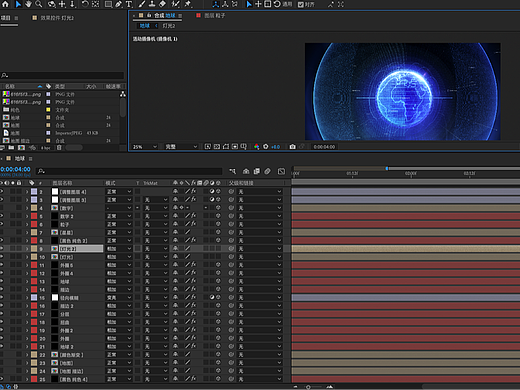Screen dimensions: 520x390
Task: Select the Roto Brush tool
Action: click(x=176, y=4)
